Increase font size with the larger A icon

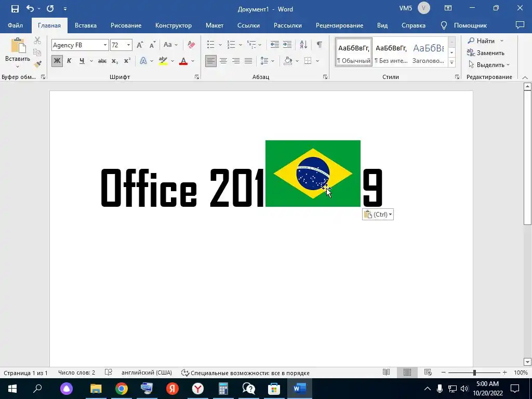tap(140, 45)
